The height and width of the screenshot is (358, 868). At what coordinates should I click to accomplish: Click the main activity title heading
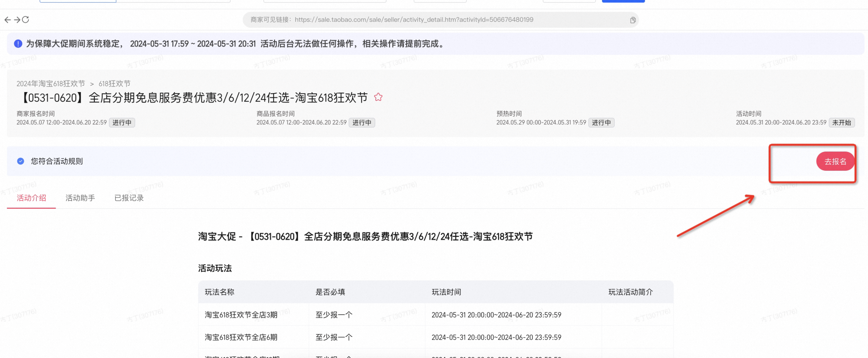pos(193,98)
